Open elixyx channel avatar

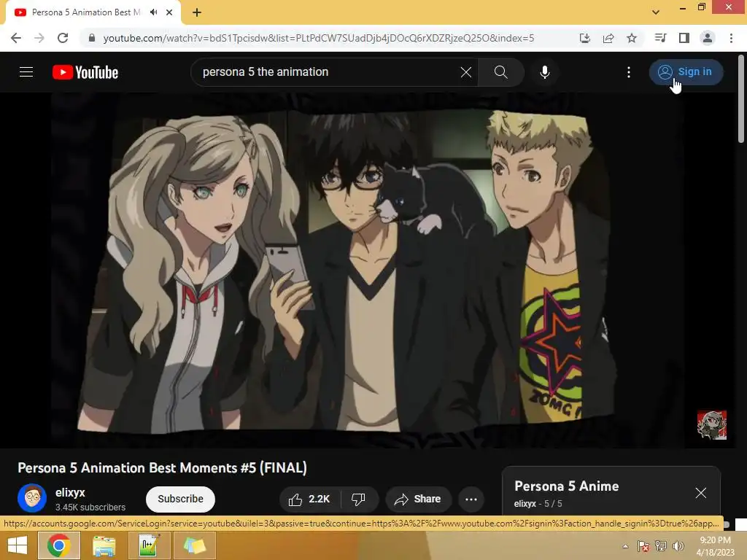[32, 498]
